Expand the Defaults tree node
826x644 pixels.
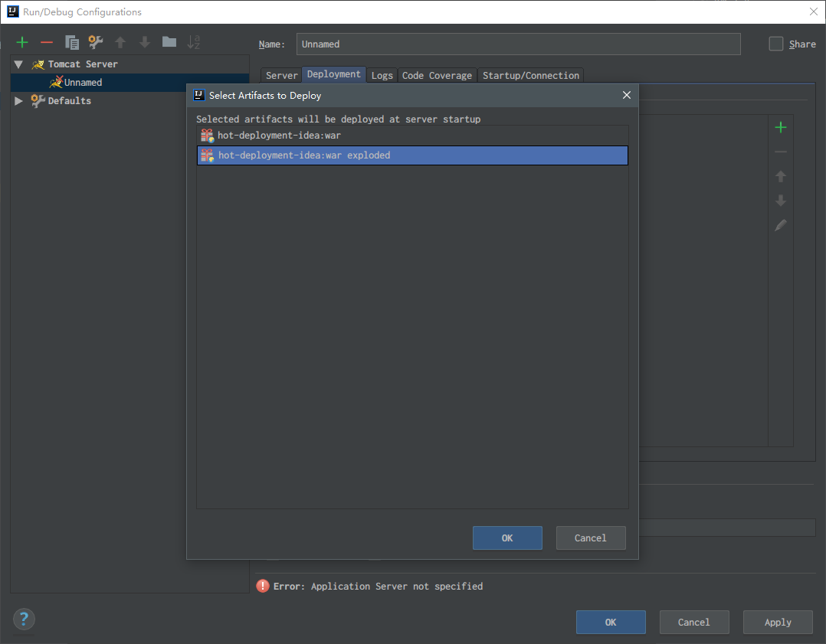[18, 100]
